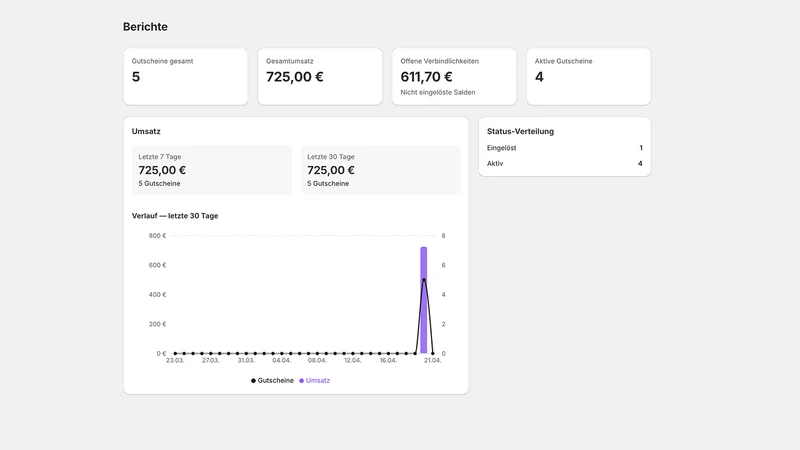Toggle Gutscheine series in chart legend
Viewport: 800px width, 450px height.
pyautogui.click(x=272, y=381)
